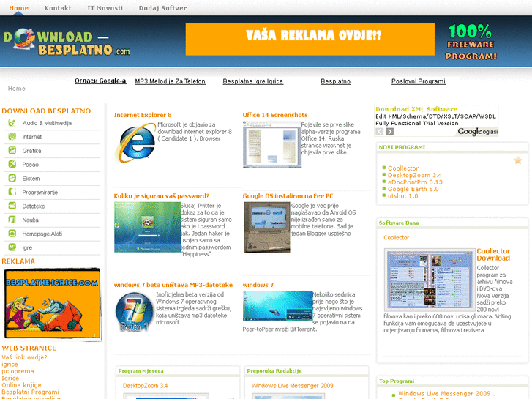Viewport: 532px width, 399px height.
Task: Open the windows 7 desktop thumbnail
Action: pyautogui.click(x=277, y=305)
